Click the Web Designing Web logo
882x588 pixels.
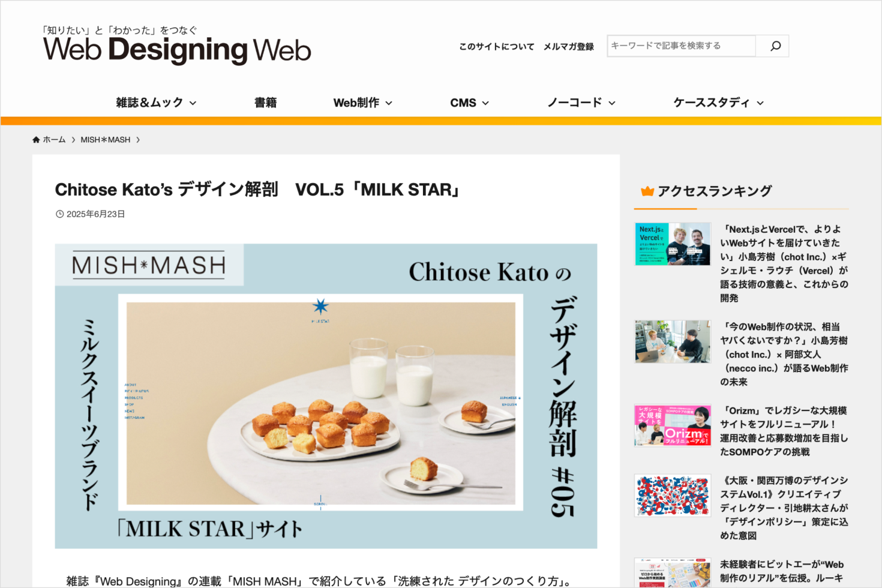[x=177, y=45]
